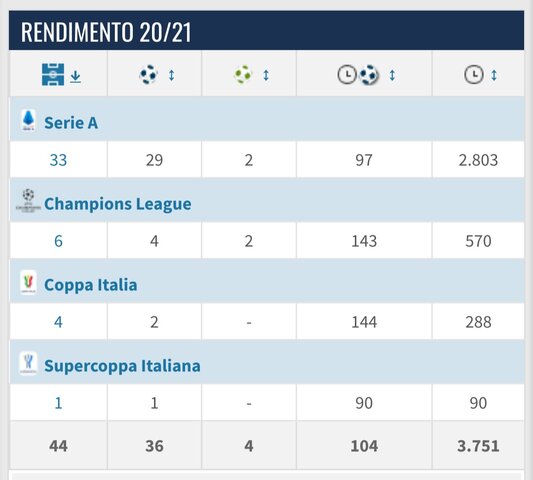Click the Serie A logo icon

(x=28, y=120)
